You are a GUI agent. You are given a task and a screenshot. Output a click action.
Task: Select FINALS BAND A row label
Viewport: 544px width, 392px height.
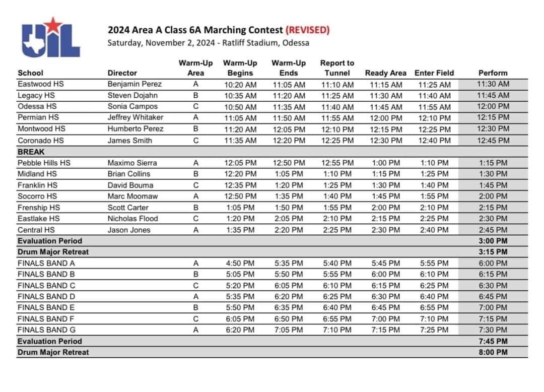pyautogui.click(x=46, y=263)
